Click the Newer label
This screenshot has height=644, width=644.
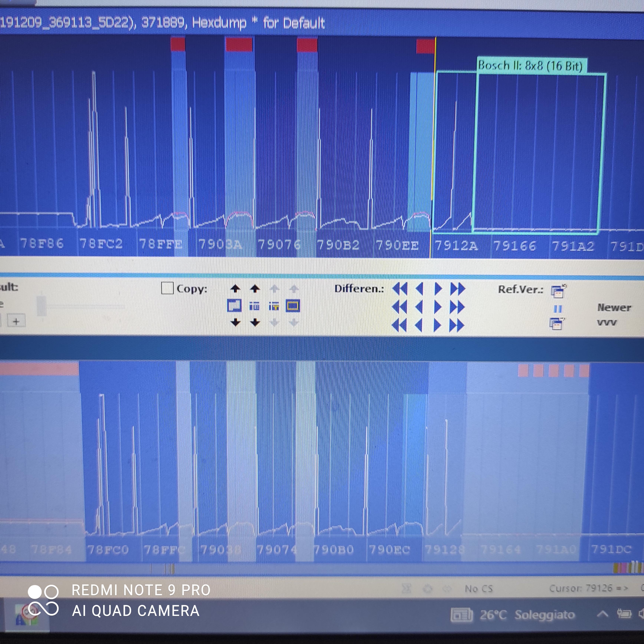[614, 307]
